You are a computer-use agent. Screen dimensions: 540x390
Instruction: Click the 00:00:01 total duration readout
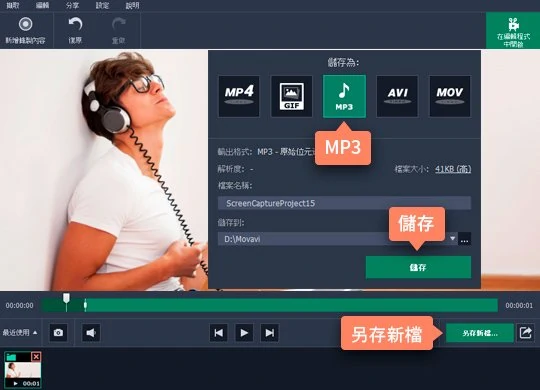[x=519, y=306]
